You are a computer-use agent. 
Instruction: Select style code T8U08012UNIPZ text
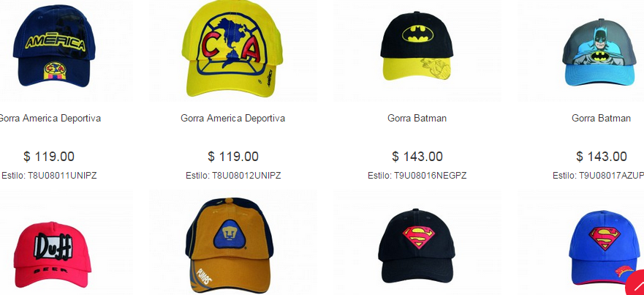pos(246,176)
